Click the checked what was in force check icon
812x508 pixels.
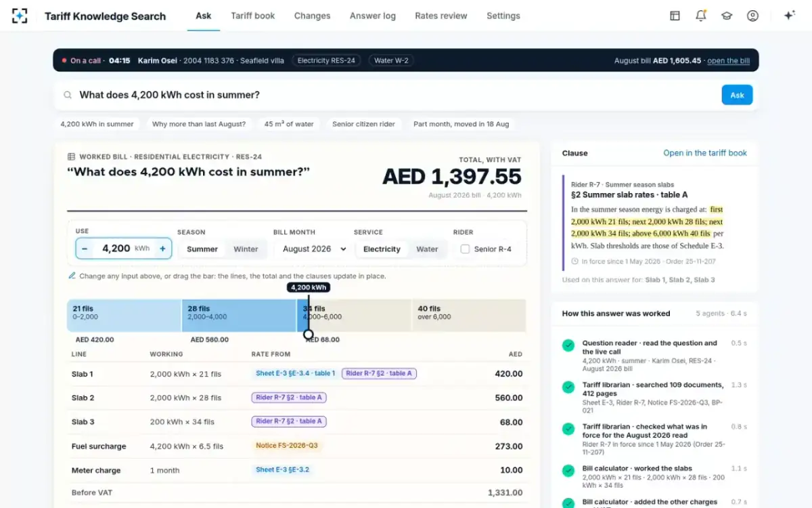coord(568,429)
